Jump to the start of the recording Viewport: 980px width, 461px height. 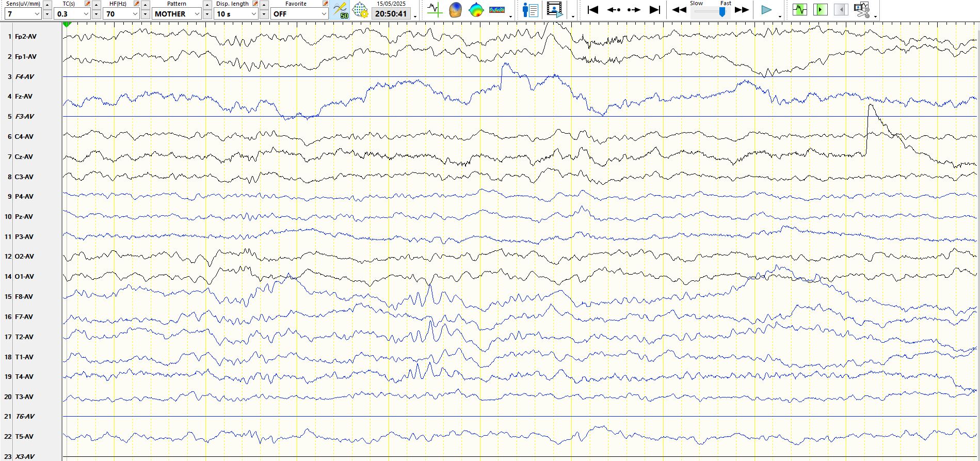(x=593, y=10)
